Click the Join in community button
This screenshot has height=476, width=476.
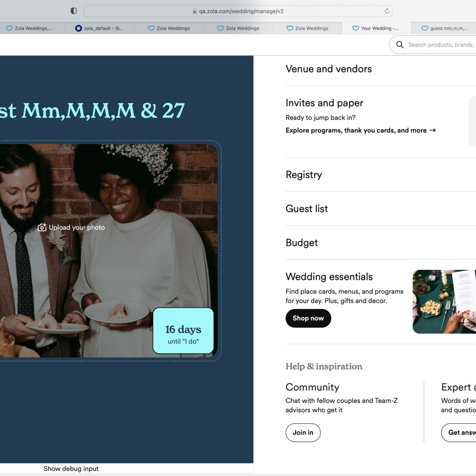coord(303,433)
